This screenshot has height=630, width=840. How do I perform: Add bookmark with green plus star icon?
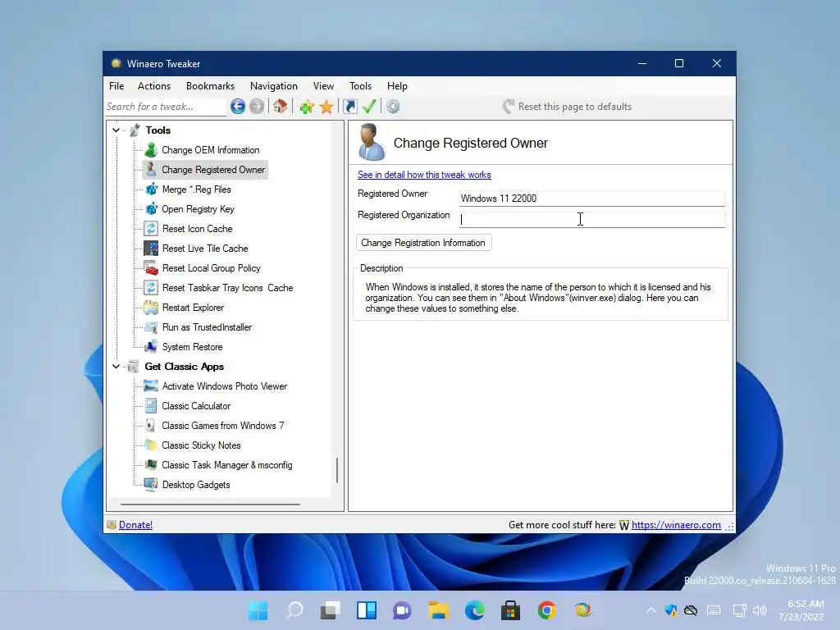pos(307,107)
